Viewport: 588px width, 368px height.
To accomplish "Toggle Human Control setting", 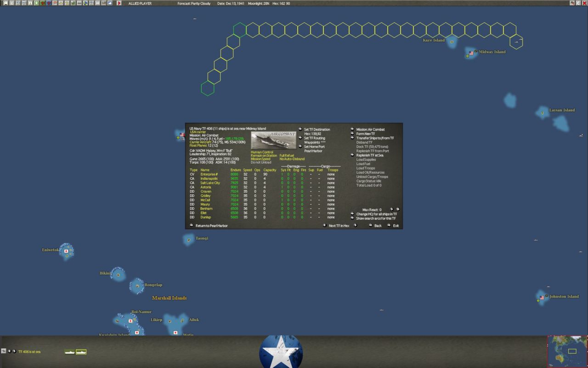I will [262, 152].
